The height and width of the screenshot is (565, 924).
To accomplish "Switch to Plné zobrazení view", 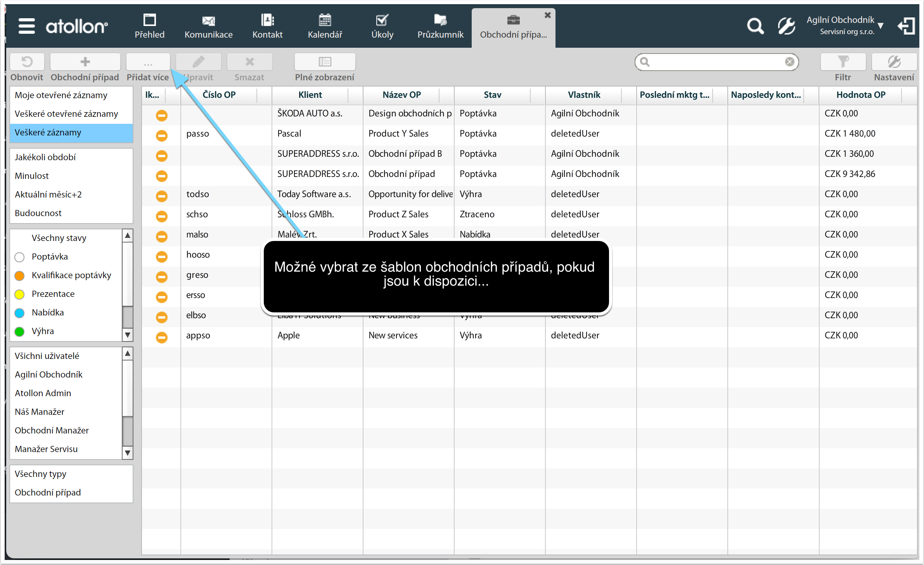I will (325, 62).
